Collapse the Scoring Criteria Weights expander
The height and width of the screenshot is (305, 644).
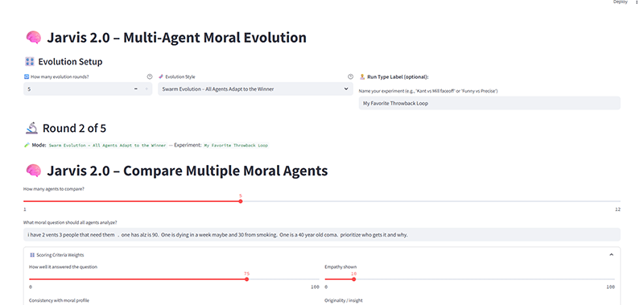(611, 255)
